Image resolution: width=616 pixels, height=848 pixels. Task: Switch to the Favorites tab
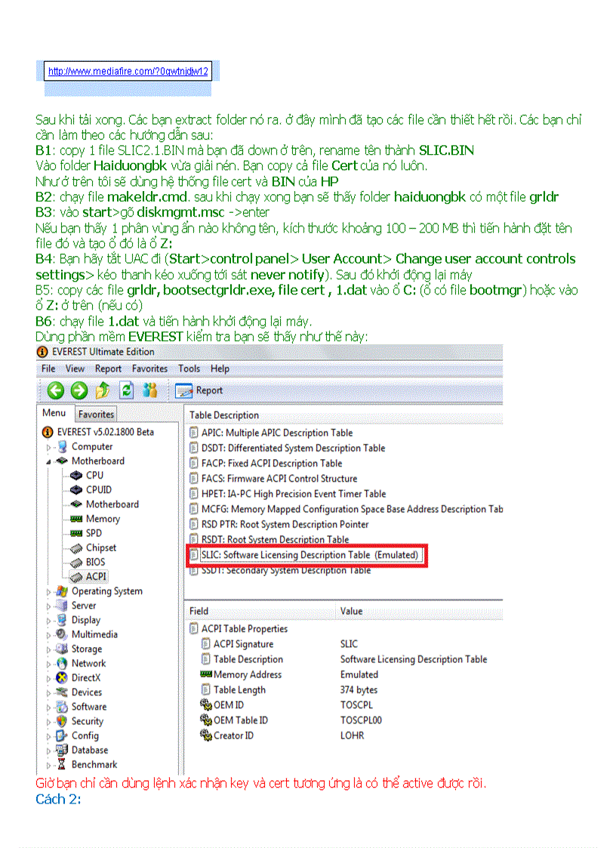(x=96, y=414)
